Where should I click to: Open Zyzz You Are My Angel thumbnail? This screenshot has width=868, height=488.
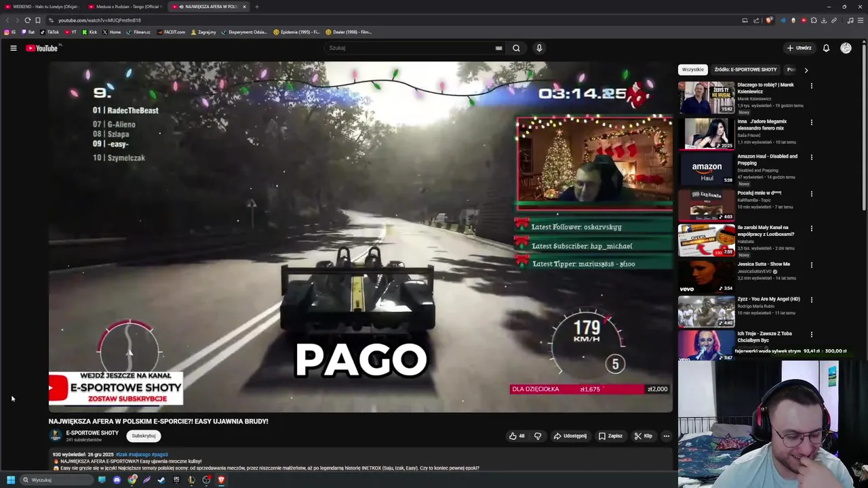[x=706, y=312]
